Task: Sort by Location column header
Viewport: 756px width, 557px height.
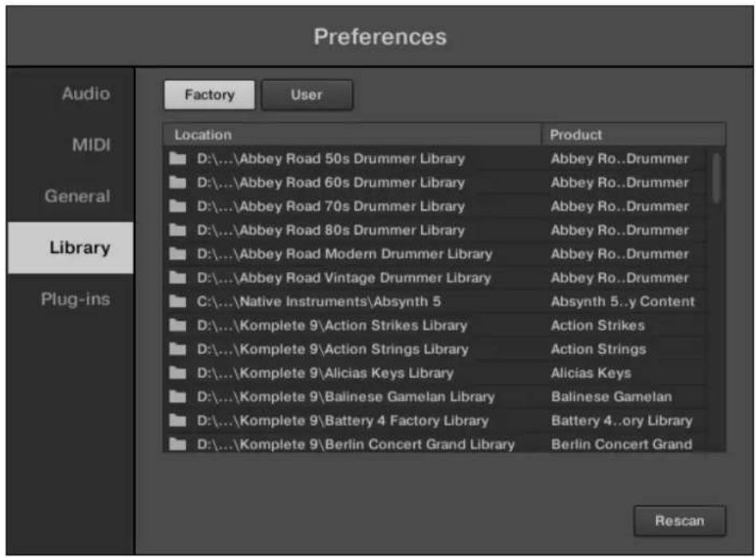Action: [x=352, y=135]
